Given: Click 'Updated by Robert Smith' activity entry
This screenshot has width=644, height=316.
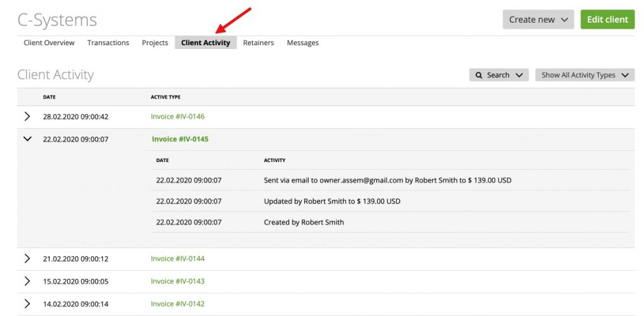Looking at the screenshot, I should click(x=332, y=202).
